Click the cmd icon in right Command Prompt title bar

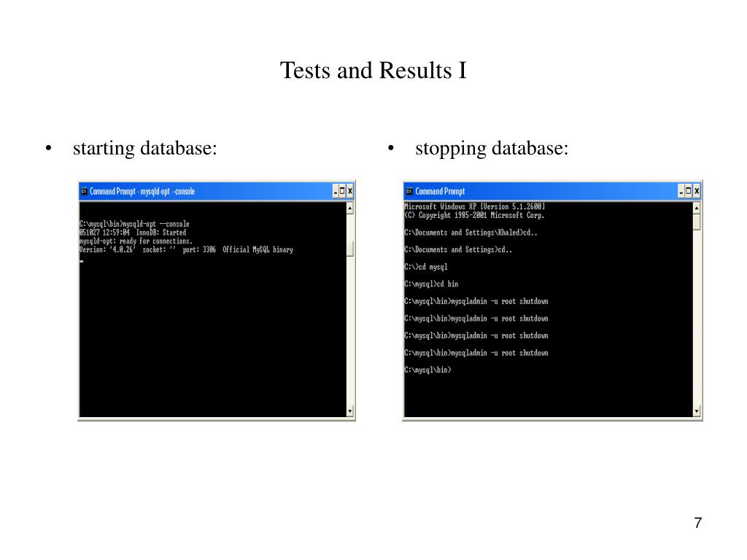(x=409, y=192)
